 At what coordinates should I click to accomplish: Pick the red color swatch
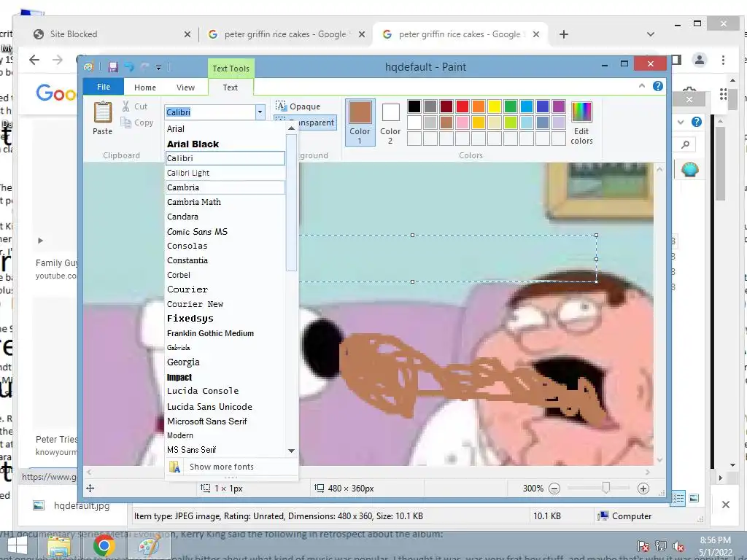(x=462, y=106)
